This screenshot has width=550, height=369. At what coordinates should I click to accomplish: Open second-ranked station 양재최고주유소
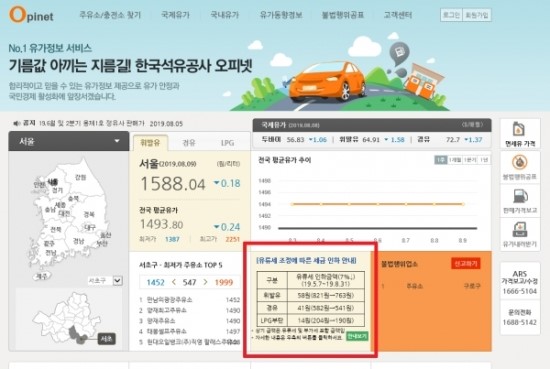(189, 310)
